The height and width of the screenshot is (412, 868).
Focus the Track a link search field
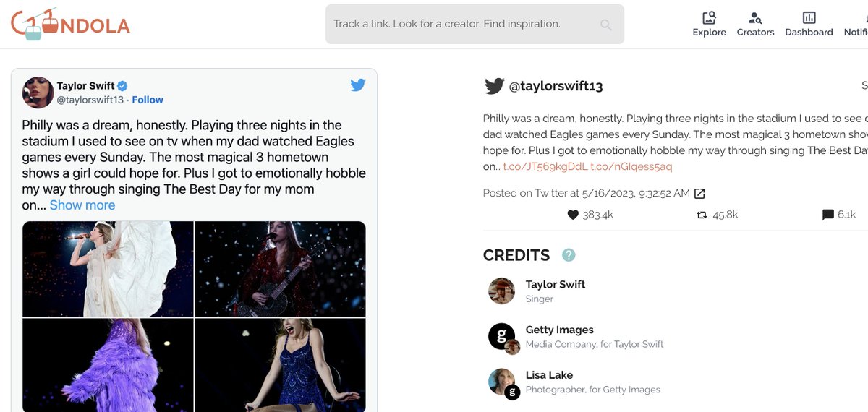[x=475, y=24]
